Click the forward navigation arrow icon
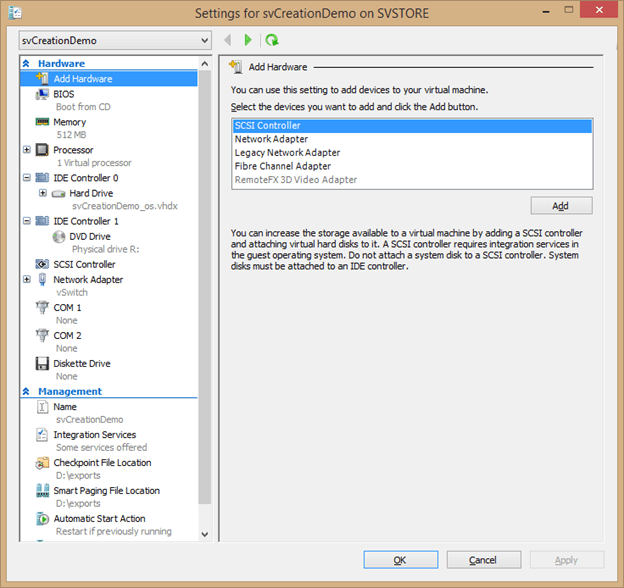624x588 pixels. tap(249, 40)
